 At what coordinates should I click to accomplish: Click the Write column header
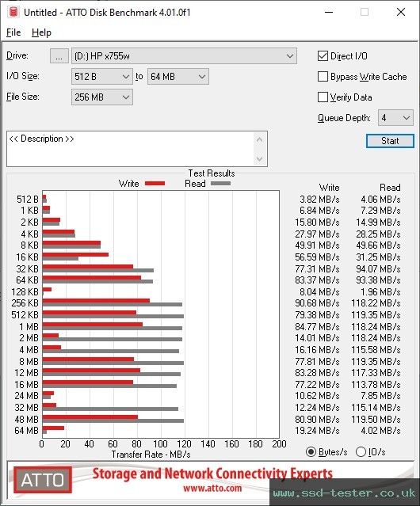pos(329,188)
